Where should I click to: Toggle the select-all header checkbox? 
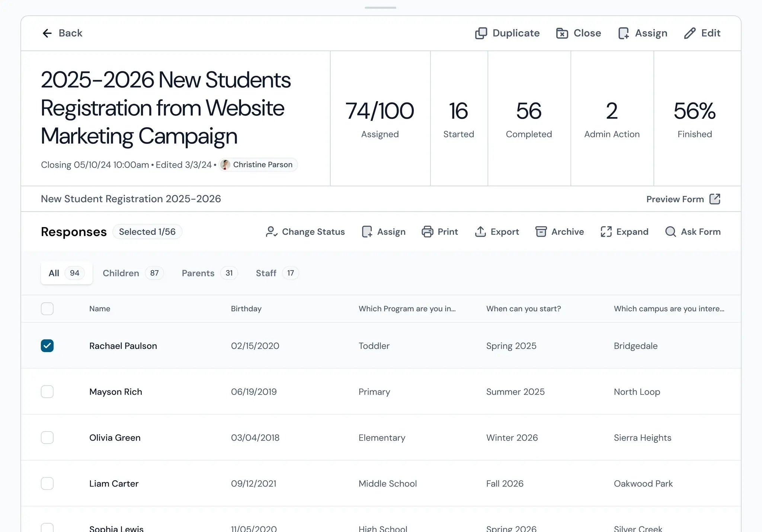pyautogui.click(x=47, y=309)
